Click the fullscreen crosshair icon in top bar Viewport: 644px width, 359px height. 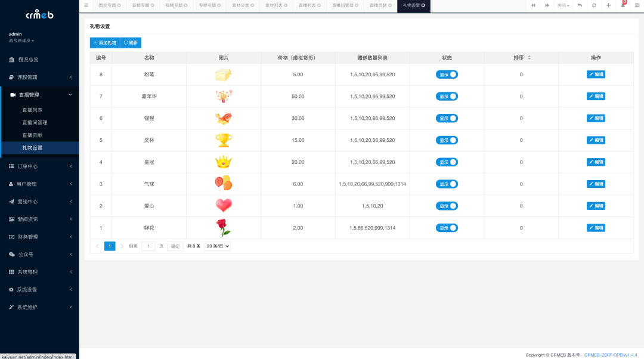(608, 5)
